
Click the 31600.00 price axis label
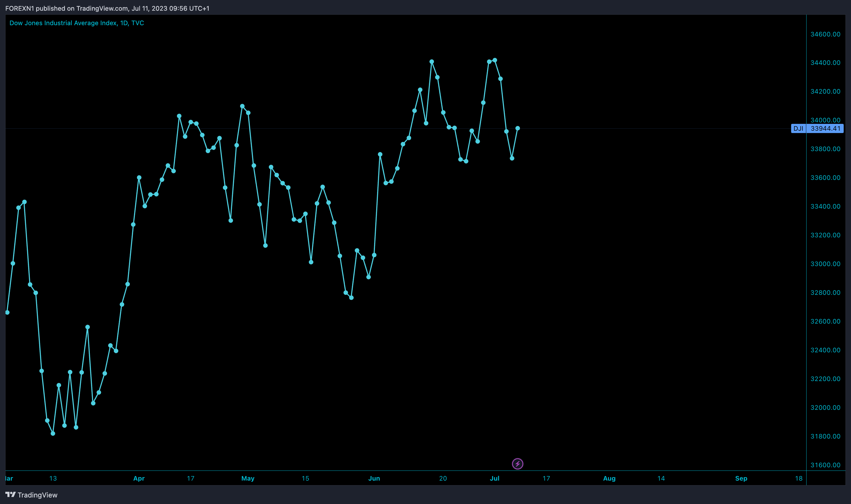tap(825, 465)
